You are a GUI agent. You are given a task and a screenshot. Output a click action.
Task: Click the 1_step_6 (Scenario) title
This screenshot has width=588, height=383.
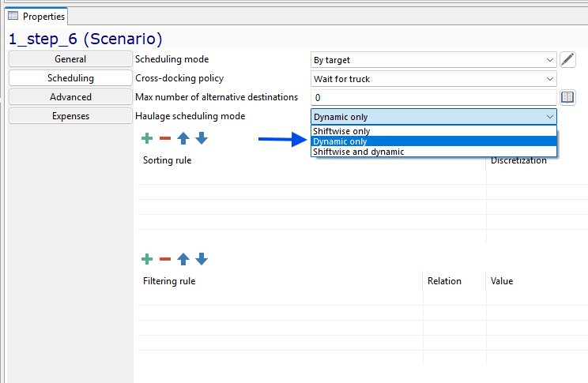coord(85,39)
